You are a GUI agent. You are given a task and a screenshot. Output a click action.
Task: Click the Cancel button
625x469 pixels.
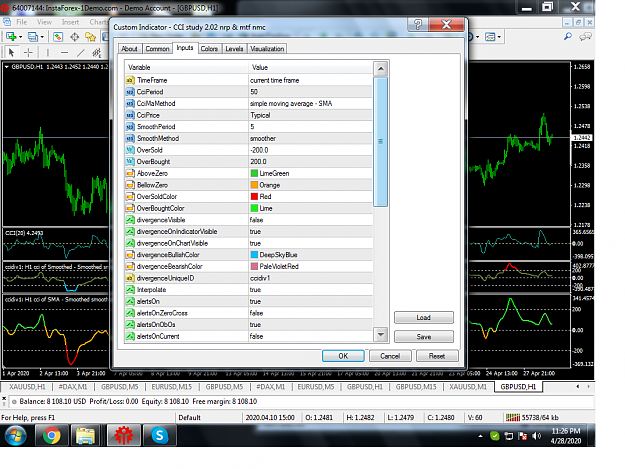(390, 356)
